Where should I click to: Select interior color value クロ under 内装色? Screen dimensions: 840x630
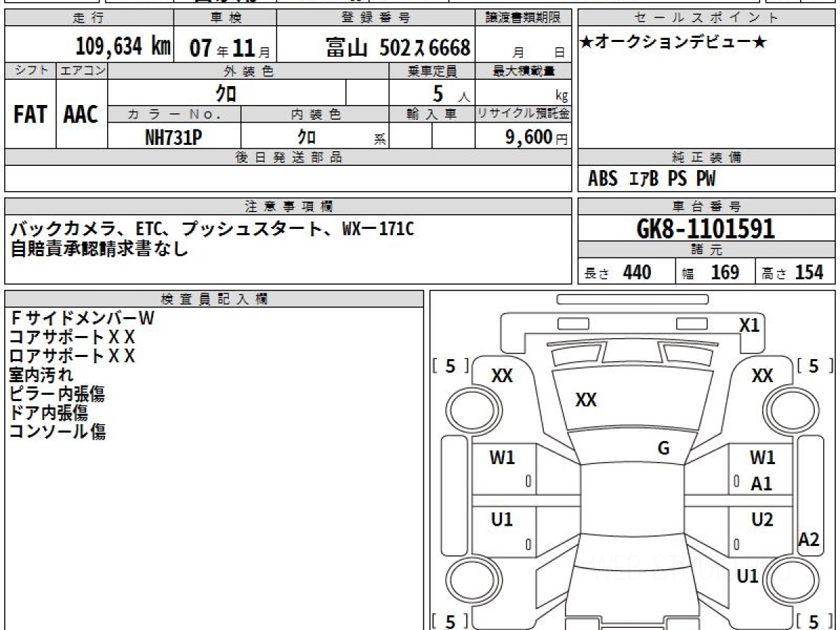point(307,136)
